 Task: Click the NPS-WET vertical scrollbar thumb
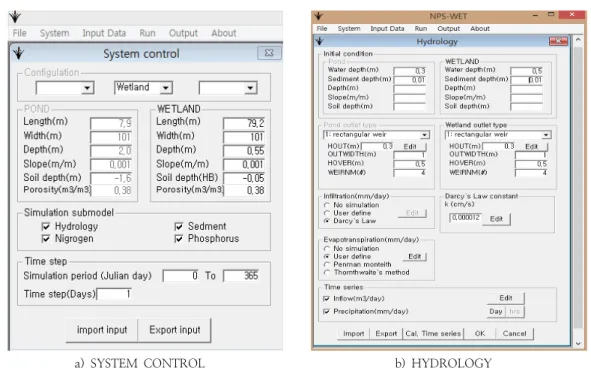click(x=578, y=187)
